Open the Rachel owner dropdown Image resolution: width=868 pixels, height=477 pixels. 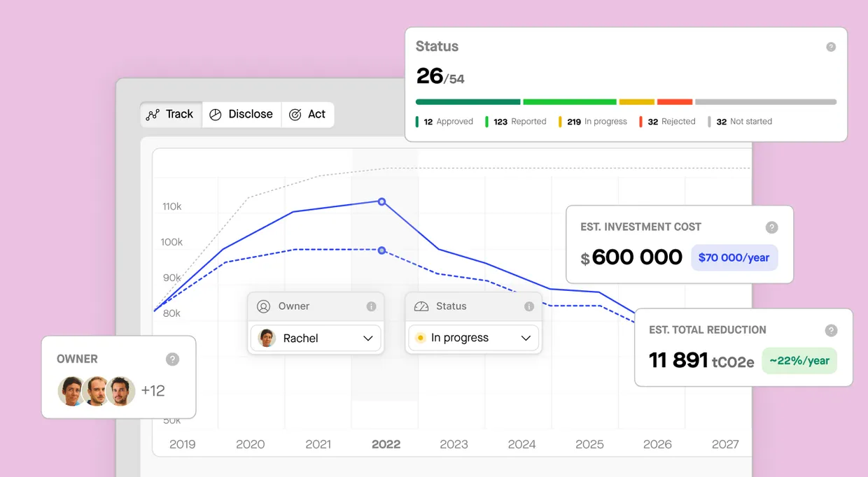pyautogui.click(x=316, y=338)
